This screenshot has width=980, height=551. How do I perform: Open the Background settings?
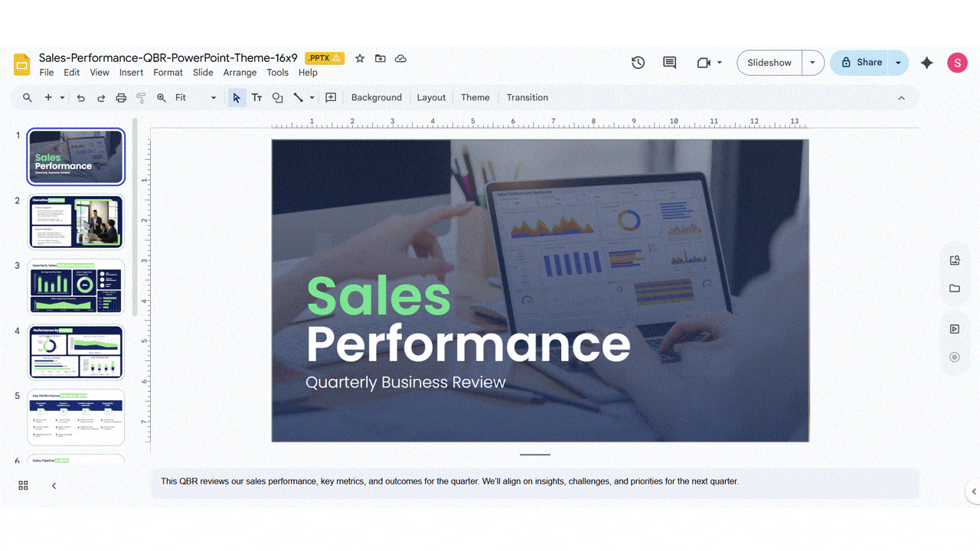point(376,97)
